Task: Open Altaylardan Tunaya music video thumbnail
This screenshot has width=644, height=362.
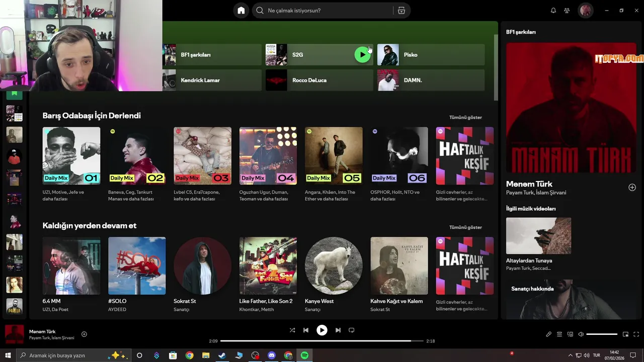Action: coord(538,236)
